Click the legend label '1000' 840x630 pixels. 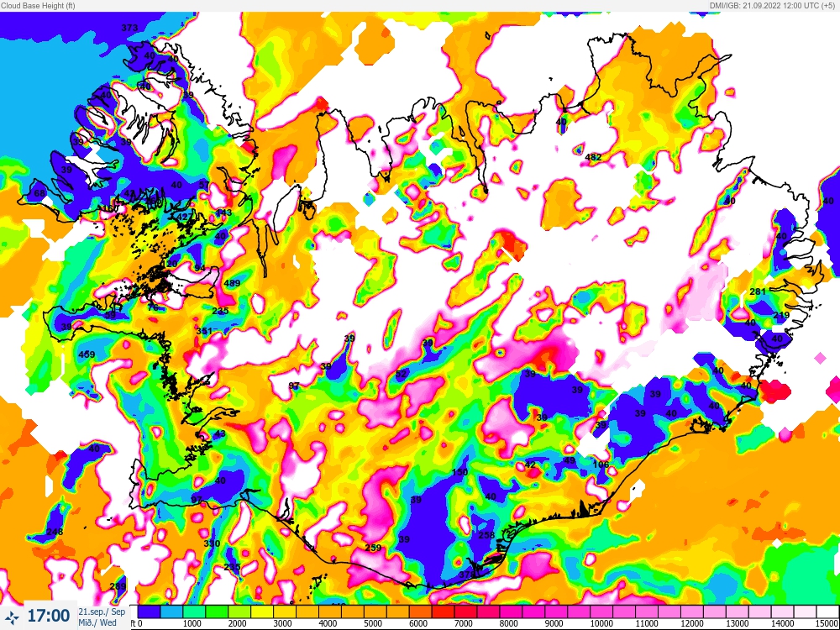click(x=192, y=623)
